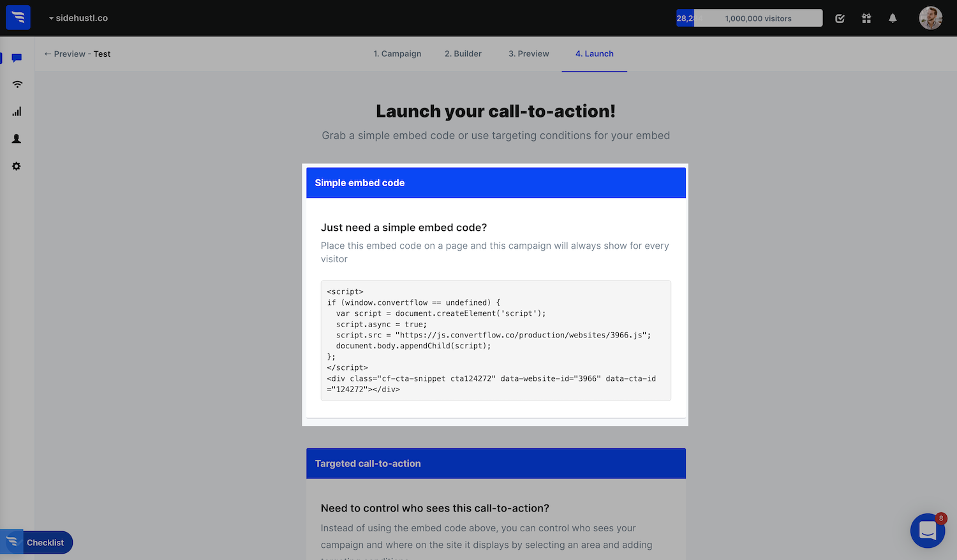The height and width of the screenshot is (560, 957).
Task: Click 'Need to control who sees this call-to-action?' text
Action: click(x=435, y=508)
